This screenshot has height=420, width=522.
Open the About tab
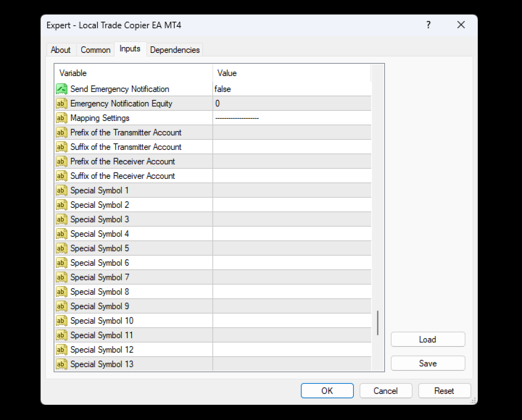coord(61,50)
